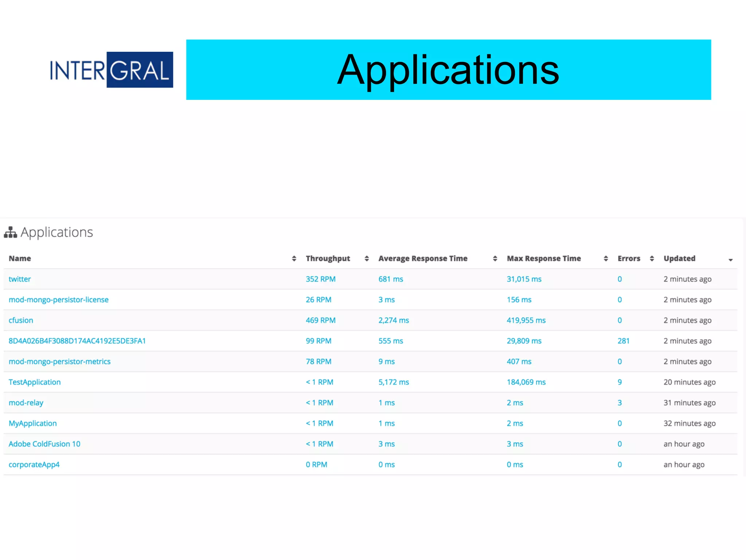Click the Applications slide title banner
This screenshot has height=560, width=746.
448,70
